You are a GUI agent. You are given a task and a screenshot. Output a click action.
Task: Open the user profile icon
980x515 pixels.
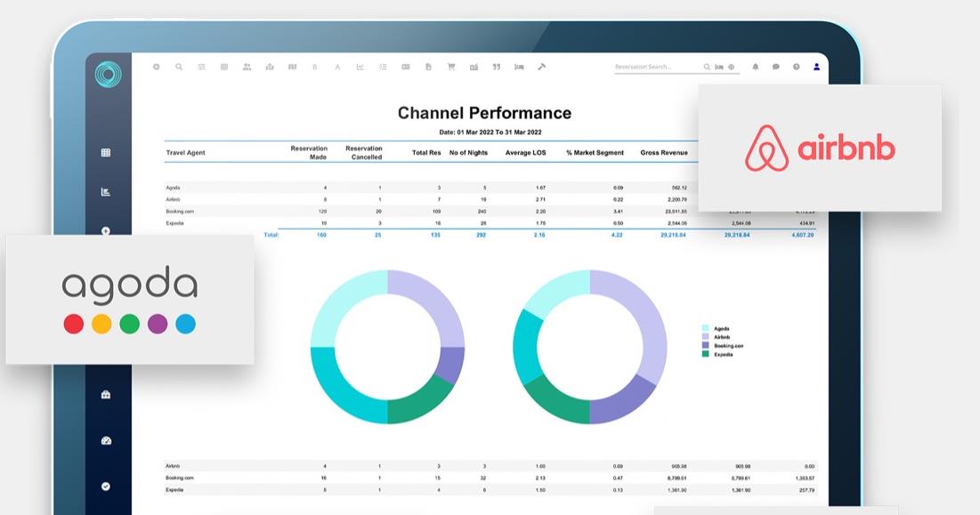[x=817, y=67]
